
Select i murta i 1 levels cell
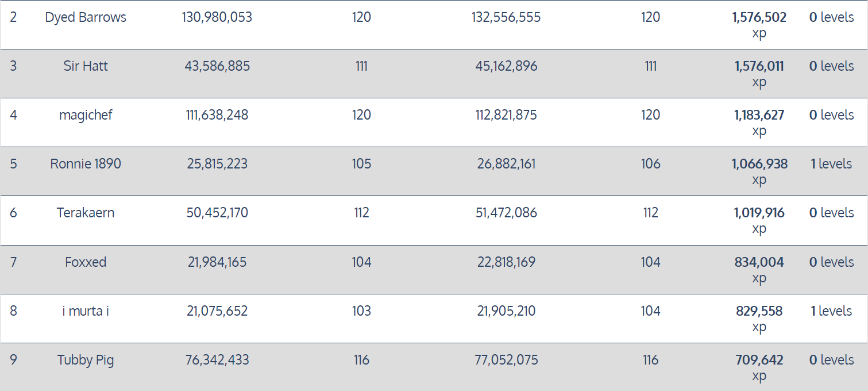click(831, 311)
